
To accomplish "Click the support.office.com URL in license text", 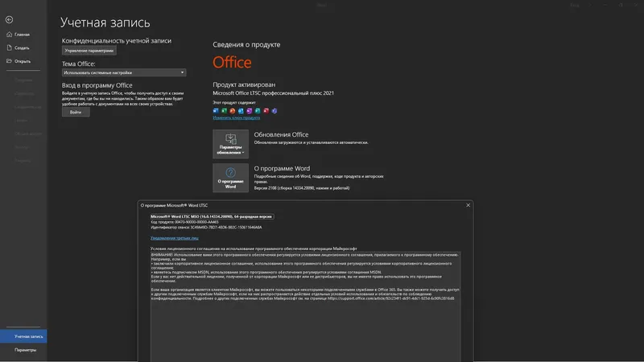I will 390,298.
